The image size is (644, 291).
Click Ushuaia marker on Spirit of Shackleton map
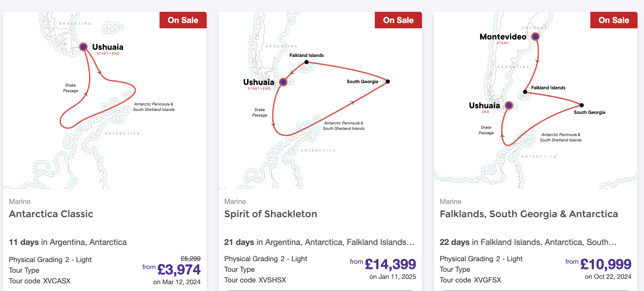coord(283,82)
